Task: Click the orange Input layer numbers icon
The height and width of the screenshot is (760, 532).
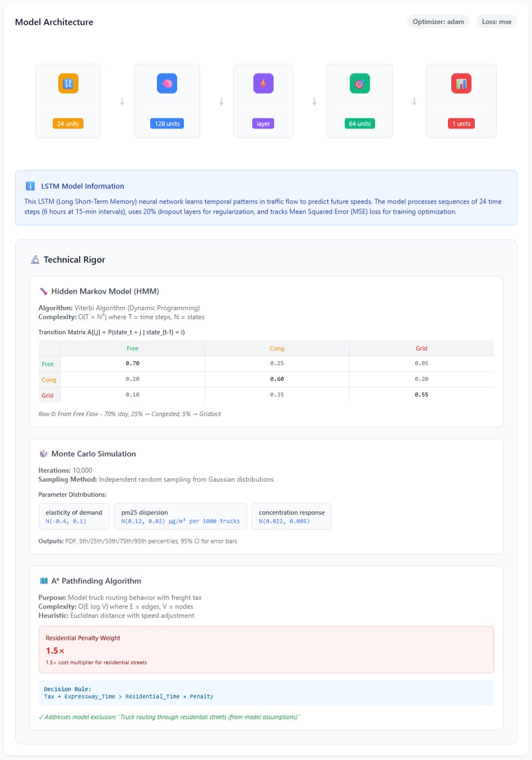Action: (68, 84)
